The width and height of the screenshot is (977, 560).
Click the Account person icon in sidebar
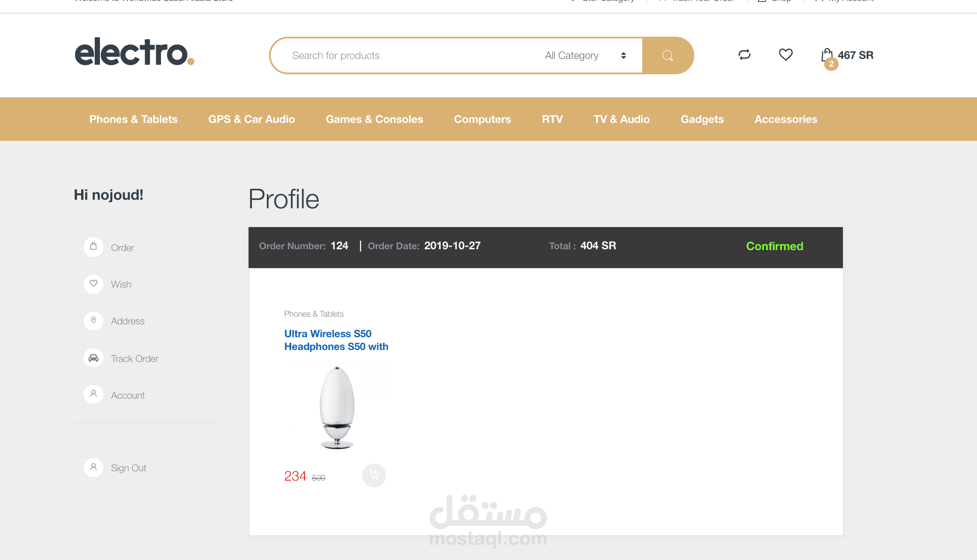[94, 394]
